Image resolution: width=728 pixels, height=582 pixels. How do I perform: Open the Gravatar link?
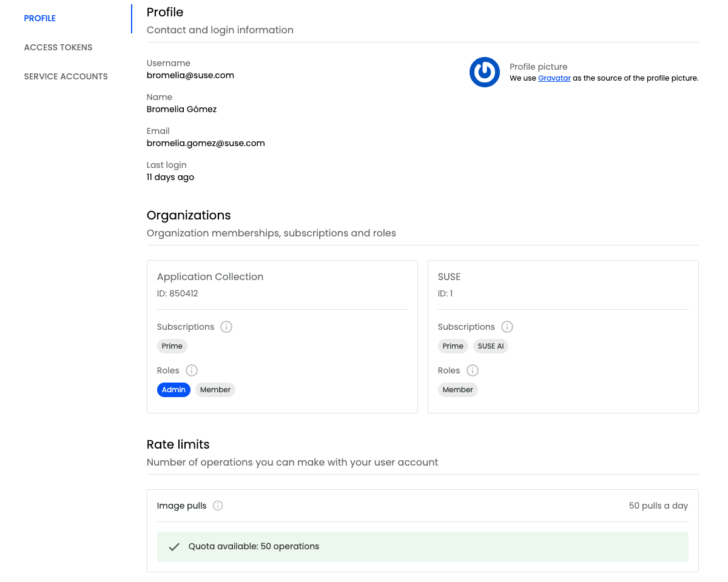554,78
